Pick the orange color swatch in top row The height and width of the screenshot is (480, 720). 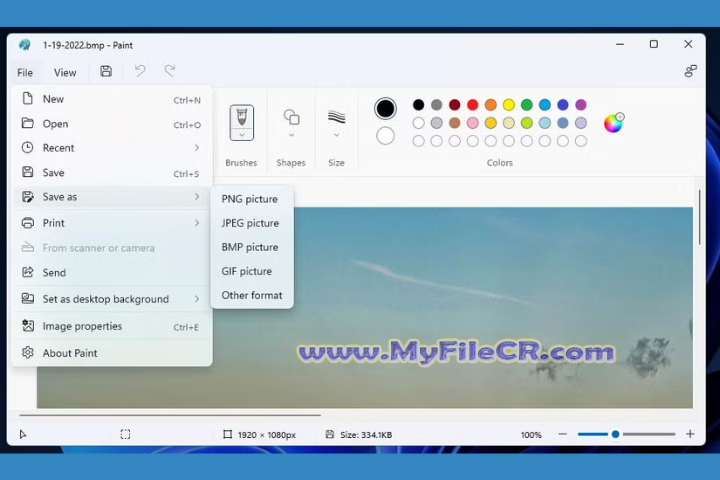tap(490, 105)
